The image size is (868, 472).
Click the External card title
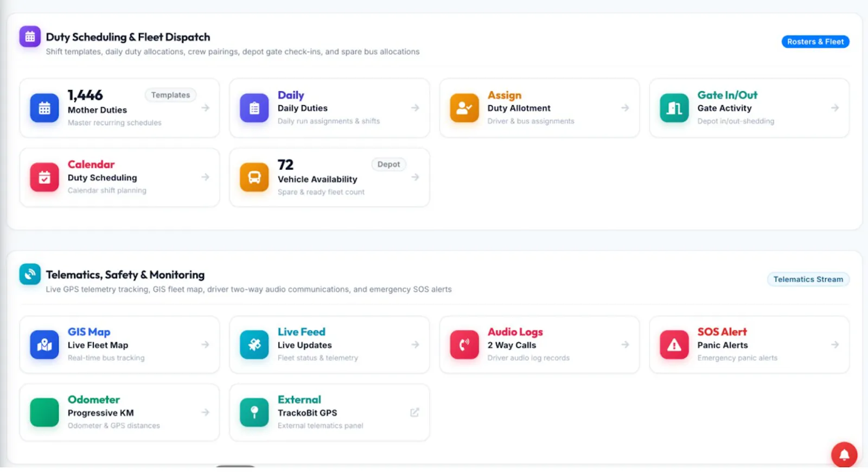point(299,399)
